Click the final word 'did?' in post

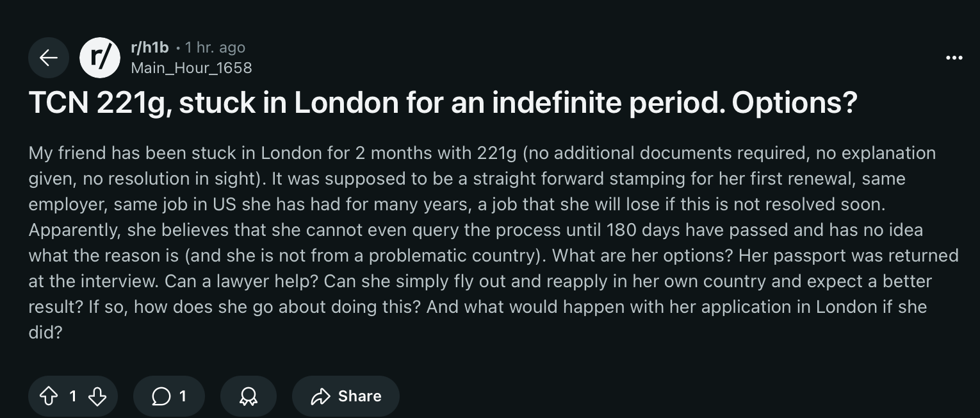[x=45, y=332]
